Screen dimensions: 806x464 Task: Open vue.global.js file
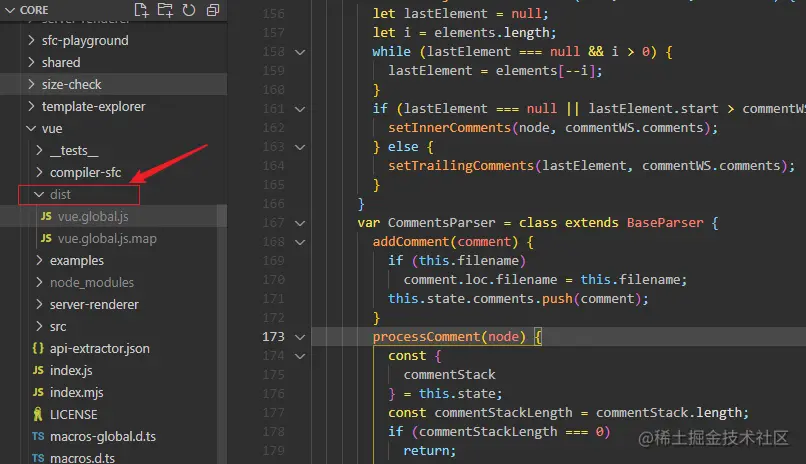point(93,216)
